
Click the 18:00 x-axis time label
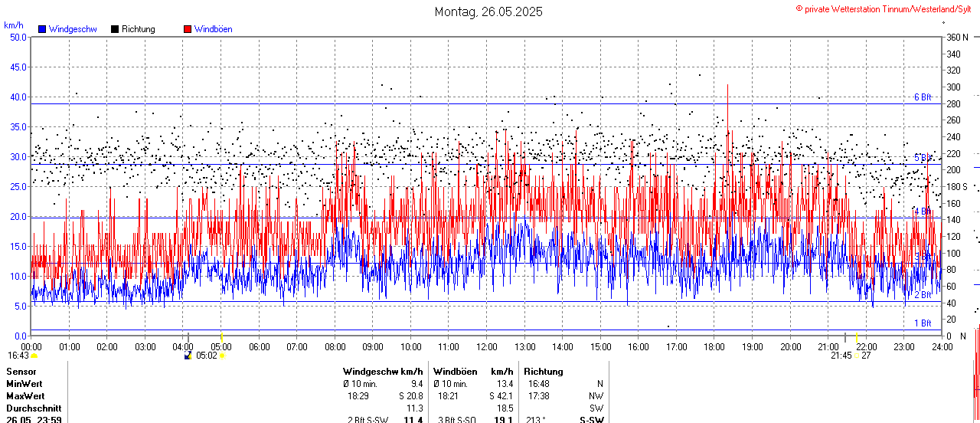[x=714, y=346]
